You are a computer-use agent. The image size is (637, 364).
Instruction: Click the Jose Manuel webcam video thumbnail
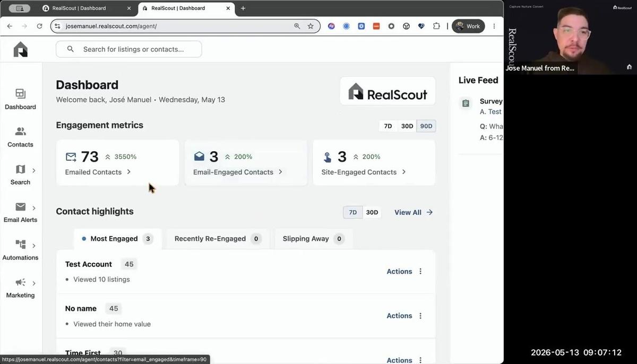(x=571, y=37)
